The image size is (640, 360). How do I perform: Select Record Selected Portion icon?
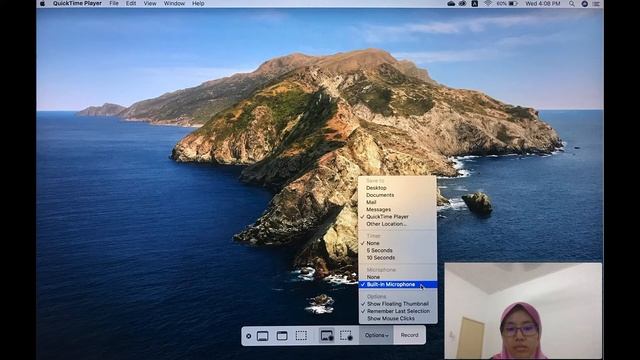[x=346, y=336]
